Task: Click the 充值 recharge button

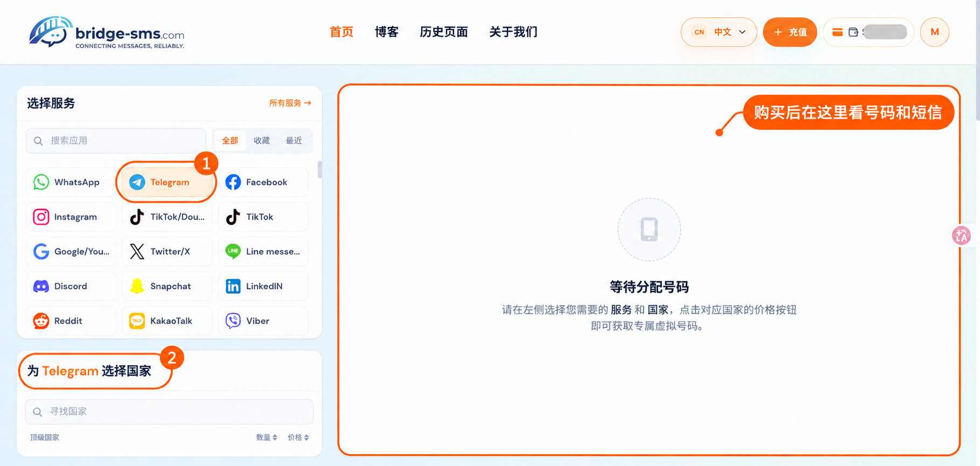Action: pos(790,32)
